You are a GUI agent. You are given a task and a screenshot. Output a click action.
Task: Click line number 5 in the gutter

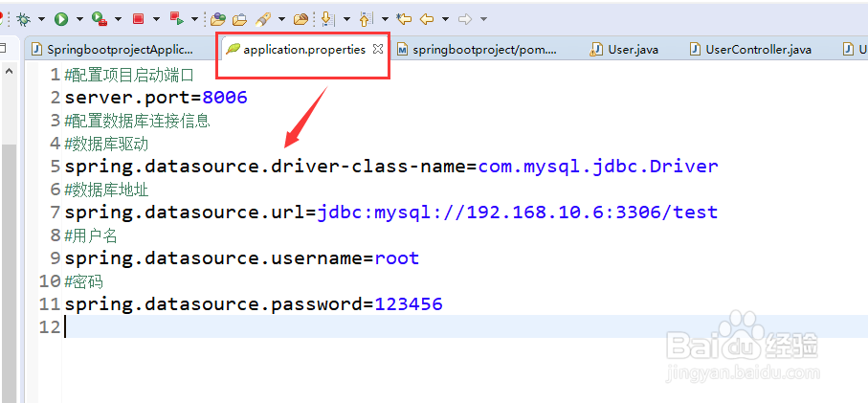pyautogui.click(x=55, y=166)
